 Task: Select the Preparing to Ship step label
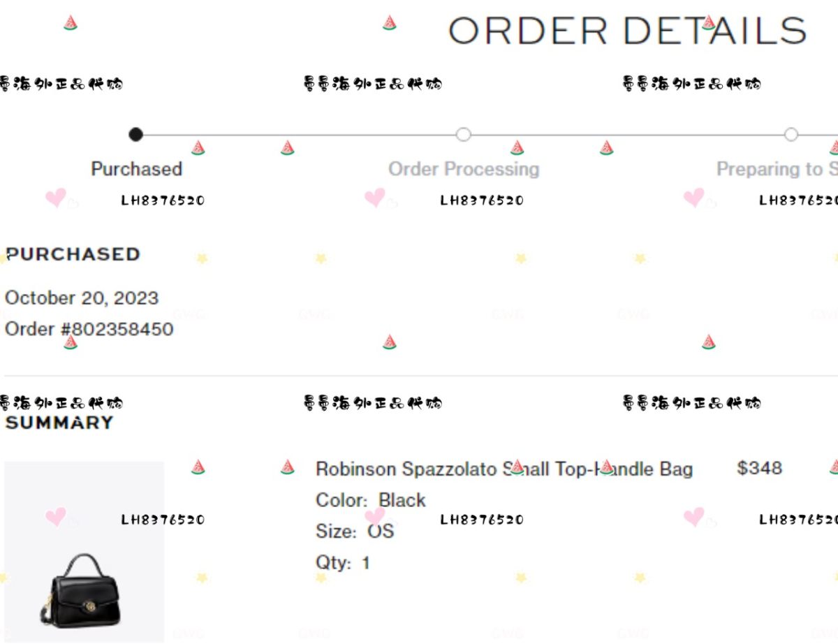pos(777,169)
